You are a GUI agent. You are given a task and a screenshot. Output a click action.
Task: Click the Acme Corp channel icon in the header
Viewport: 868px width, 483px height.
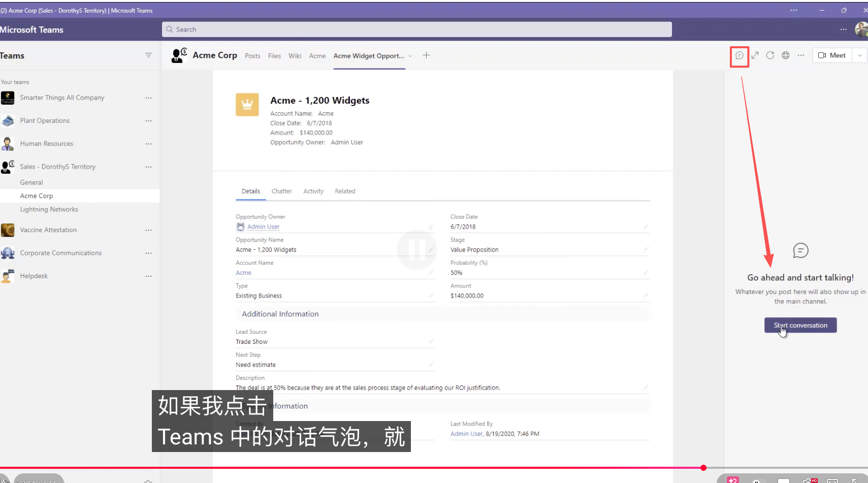tap(179, 55)
